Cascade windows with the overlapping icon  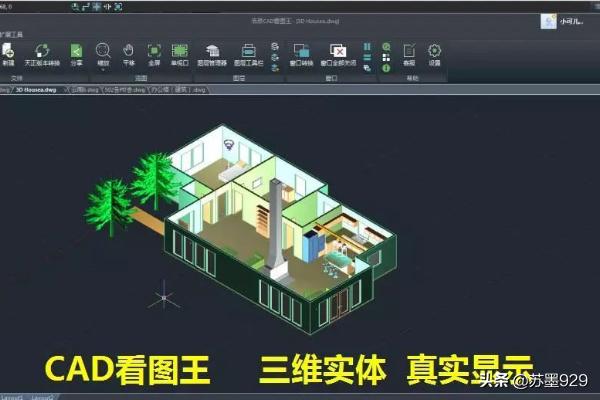coord(367,68)
